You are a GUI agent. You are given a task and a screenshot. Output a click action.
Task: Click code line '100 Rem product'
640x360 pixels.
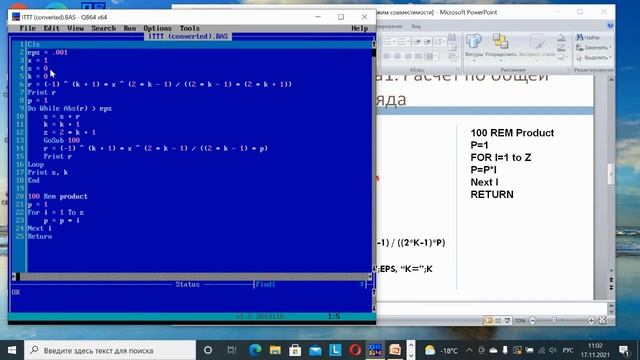point(58,196)
